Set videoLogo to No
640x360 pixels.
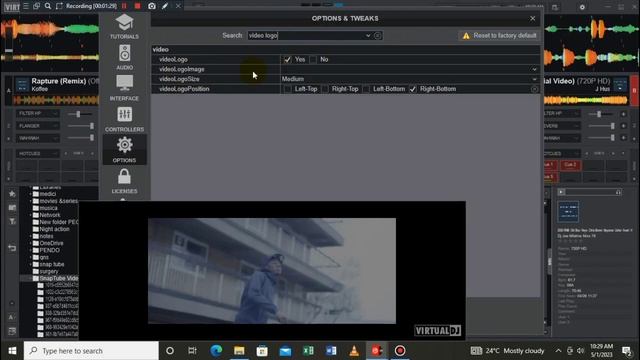tap(313, 60)
